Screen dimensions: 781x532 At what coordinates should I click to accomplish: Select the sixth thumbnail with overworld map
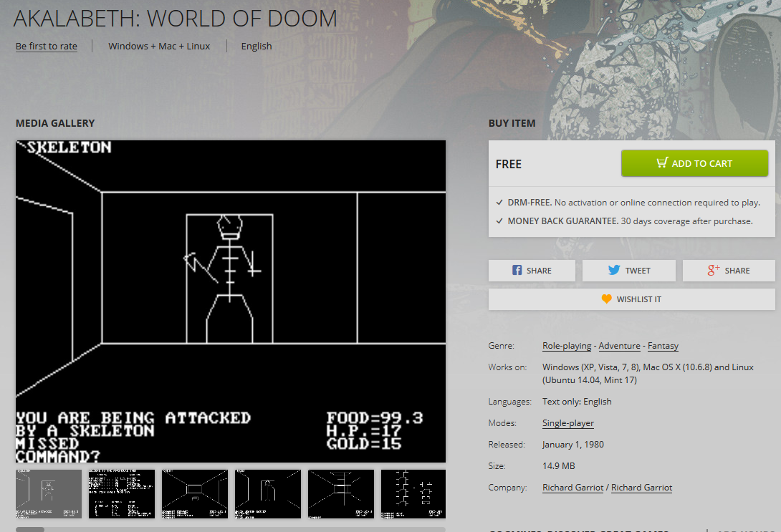click(x=413, y=494)
